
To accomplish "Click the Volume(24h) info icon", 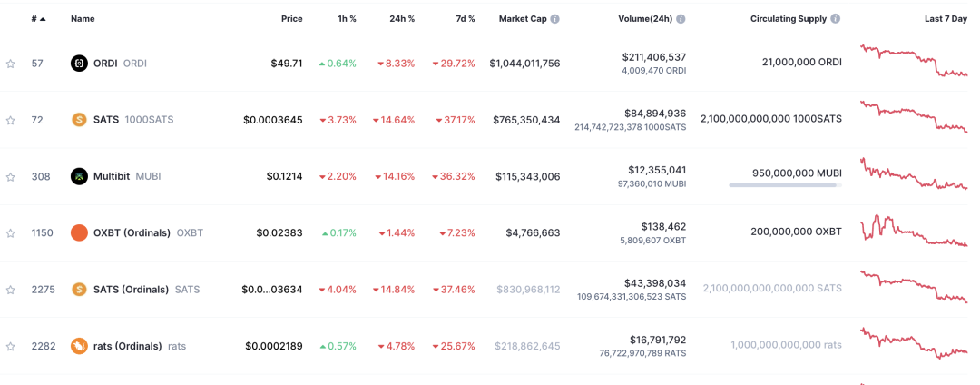I will [x=681, y=18].
